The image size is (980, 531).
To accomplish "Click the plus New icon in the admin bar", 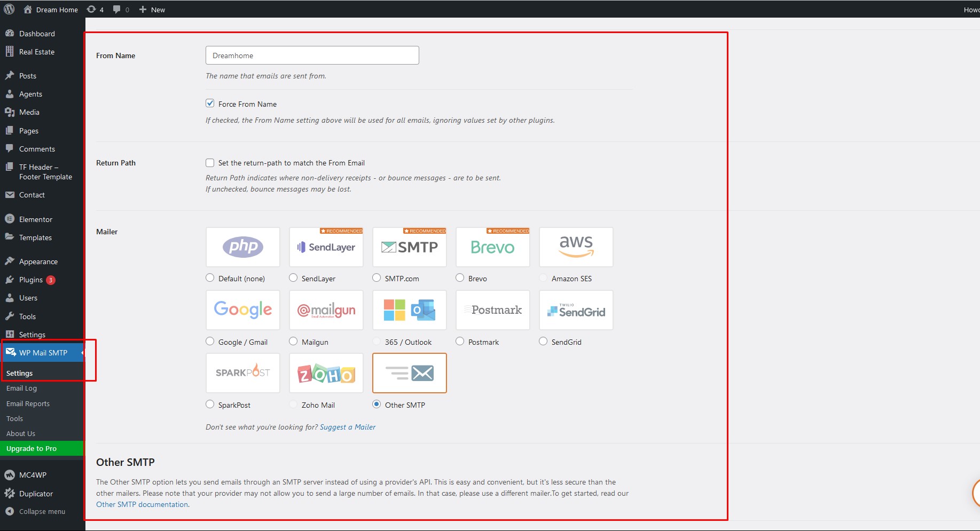I will (x=143, y=10).
